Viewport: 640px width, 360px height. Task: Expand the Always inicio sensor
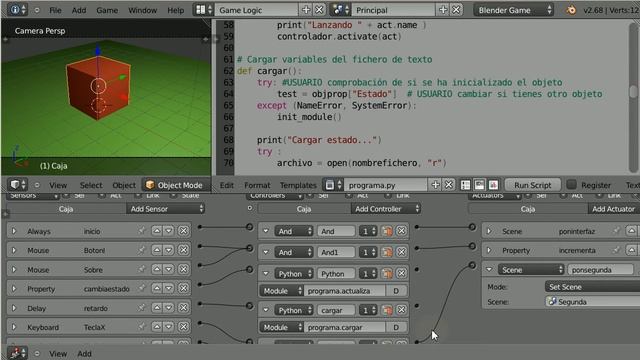click(14, 231)
